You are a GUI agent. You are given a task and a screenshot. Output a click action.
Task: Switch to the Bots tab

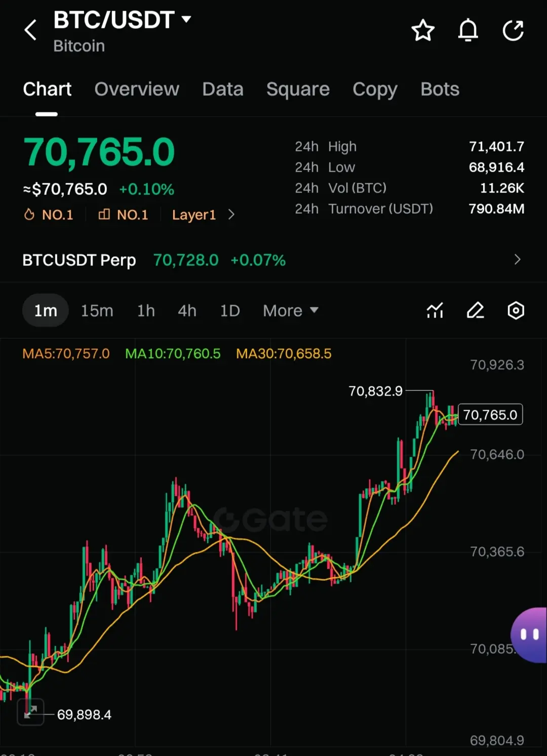(440, 89)
